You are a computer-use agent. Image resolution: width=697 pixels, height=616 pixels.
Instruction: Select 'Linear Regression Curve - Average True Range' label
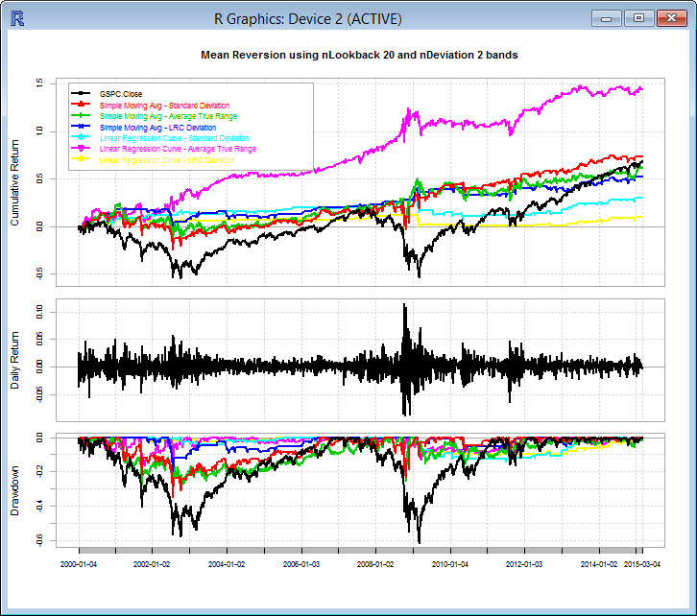click(x=178, y=150)
